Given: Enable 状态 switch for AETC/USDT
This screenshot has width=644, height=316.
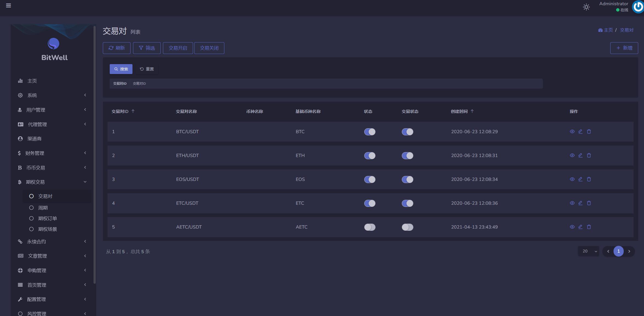Looking at the screenshot, I should (x=370, y=227).
